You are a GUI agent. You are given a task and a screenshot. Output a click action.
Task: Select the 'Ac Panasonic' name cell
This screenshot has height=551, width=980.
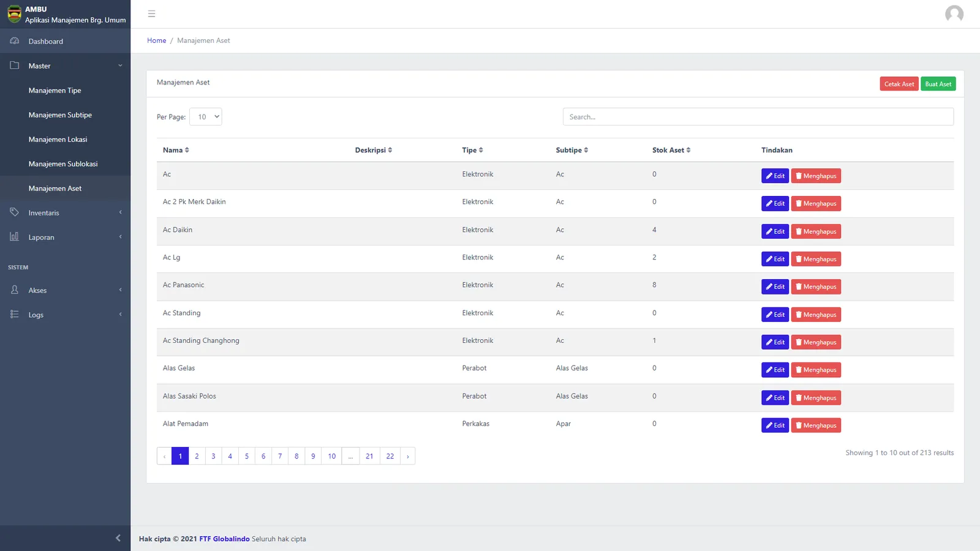click(x=184, y=285)
